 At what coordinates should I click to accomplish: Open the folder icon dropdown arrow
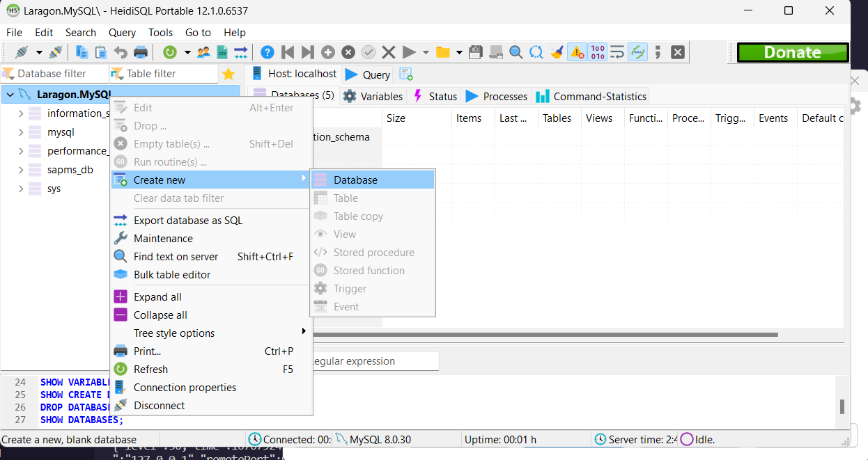[459, 52]
